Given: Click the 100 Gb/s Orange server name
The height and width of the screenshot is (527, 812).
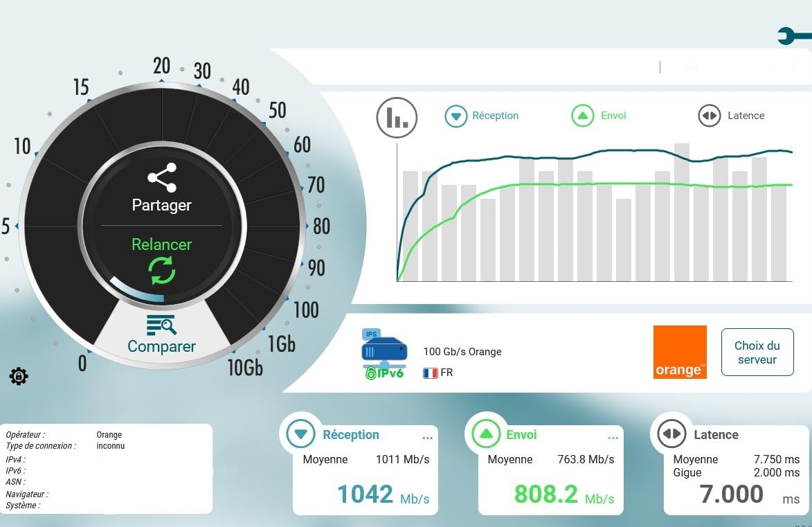Looking at the screenshot, I should 462,351.
